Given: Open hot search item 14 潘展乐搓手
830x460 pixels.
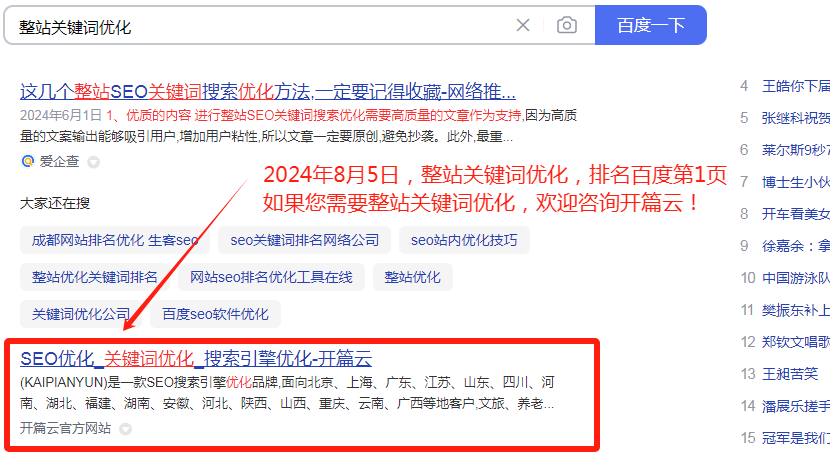Looking at the screenshot, I should 796,406.
